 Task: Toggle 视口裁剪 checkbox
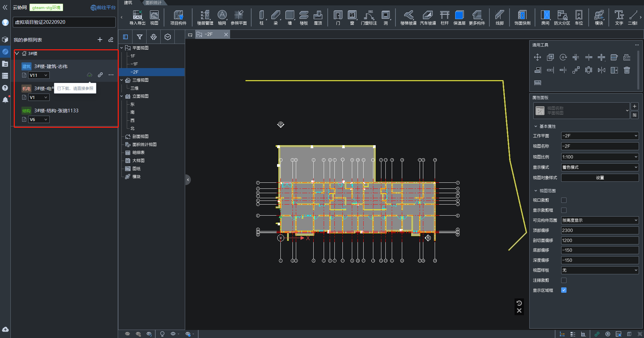click(x=564, y=200)
